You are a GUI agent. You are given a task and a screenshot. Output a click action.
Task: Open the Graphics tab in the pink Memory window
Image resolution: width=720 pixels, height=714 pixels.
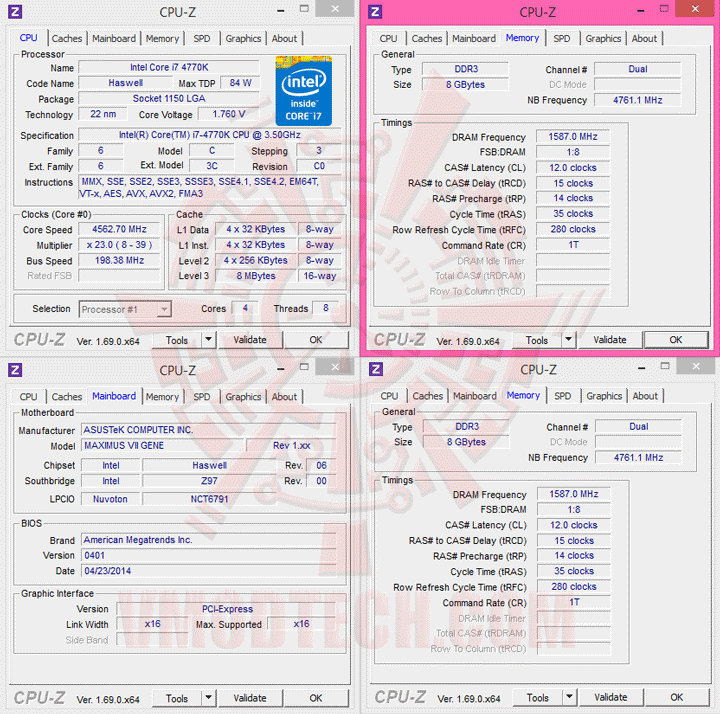coord(603,39)
